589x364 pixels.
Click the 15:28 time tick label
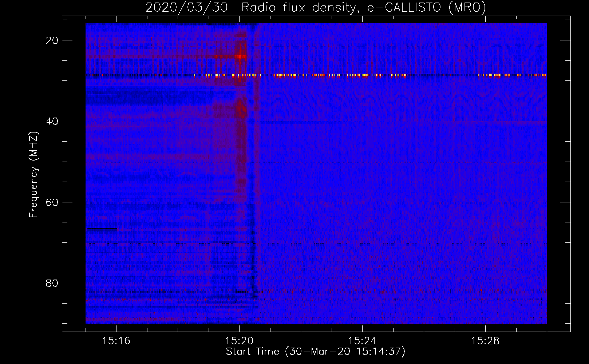pyautogui.click(x=485, y=341)
